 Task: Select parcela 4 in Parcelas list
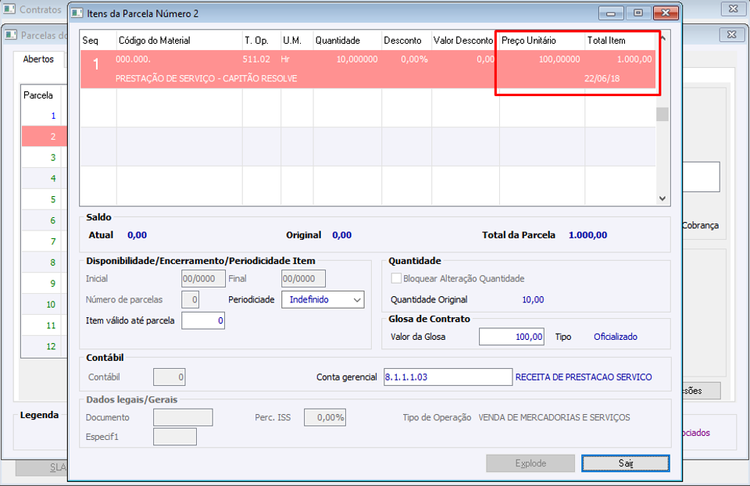[x=44, y=178]
